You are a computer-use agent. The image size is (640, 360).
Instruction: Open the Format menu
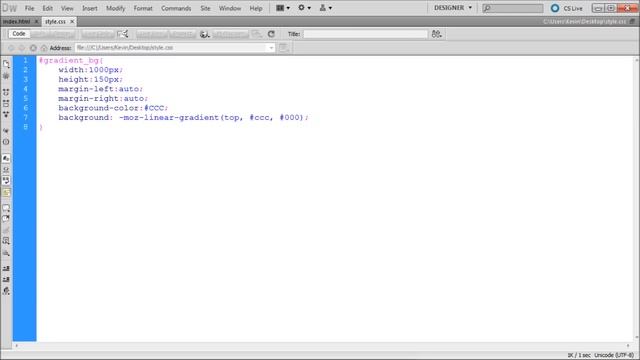pyautogui.click(x=143, y=8)
